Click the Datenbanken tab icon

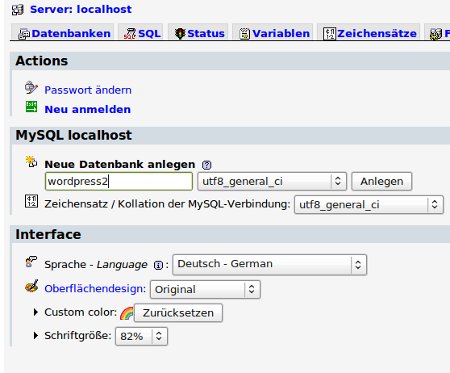(24, 34)
